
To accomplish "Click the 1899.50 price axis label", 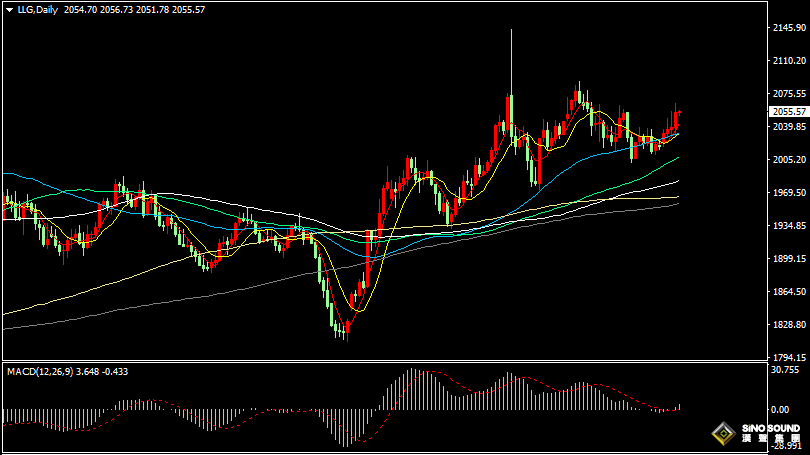I will pos(790,259).
